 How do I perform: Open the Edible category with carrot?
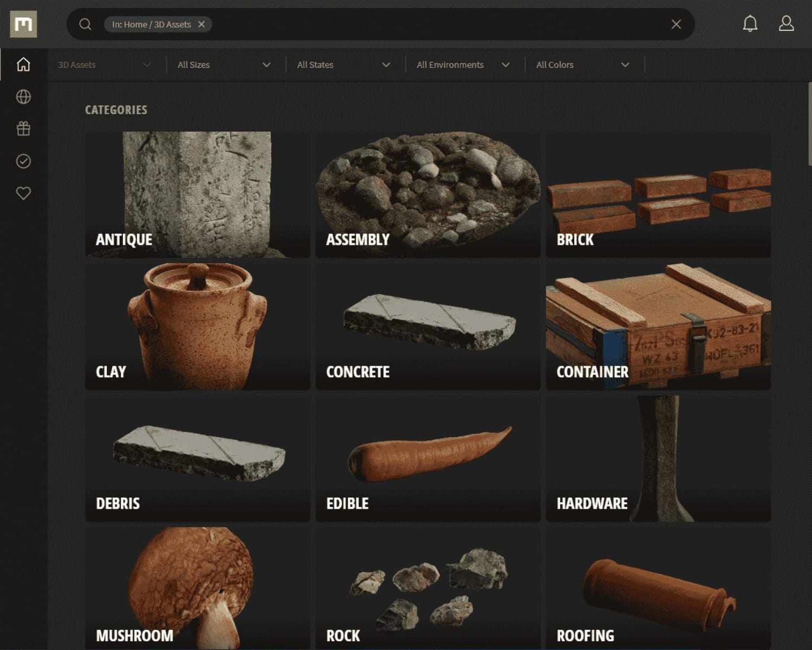click(x=428, y=458)
